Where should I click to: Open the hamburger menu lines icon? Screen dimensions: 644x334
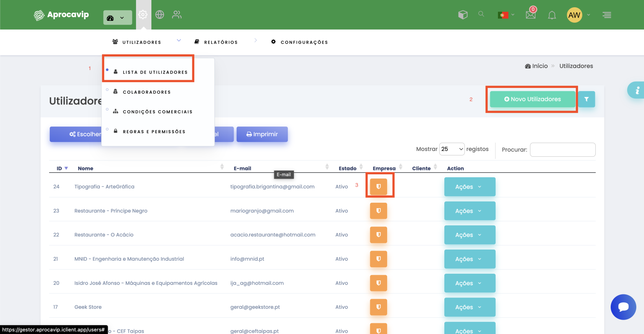pyautogui.click(x=607, y=15)
